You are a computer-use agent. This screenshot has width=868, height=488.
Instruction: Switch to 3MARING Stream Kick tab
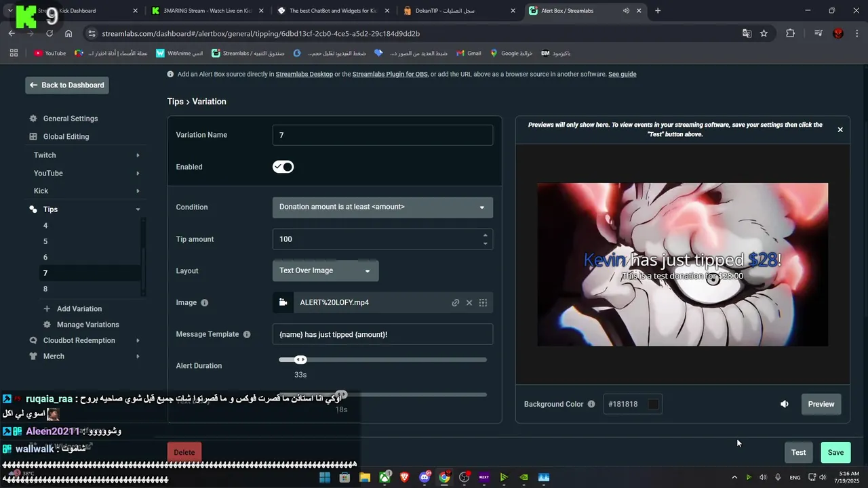208,11
